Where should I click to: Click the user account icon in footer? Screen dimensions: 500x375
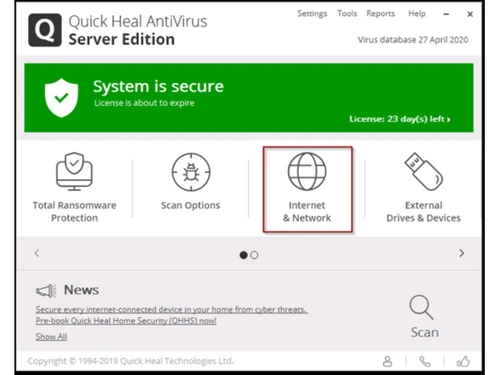coord(387,361)
